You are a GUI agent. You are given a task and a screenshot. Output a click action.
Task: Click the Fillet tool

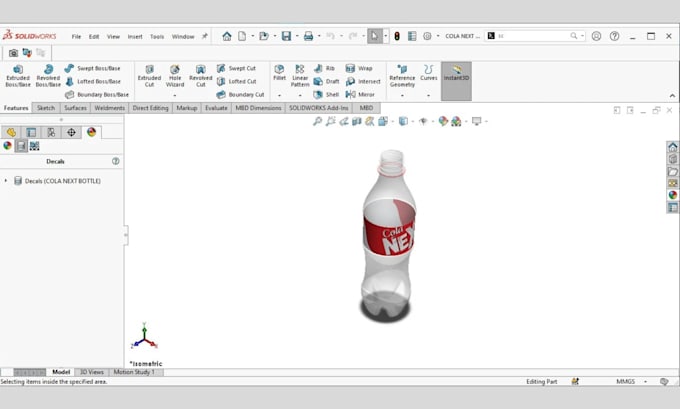279,73
